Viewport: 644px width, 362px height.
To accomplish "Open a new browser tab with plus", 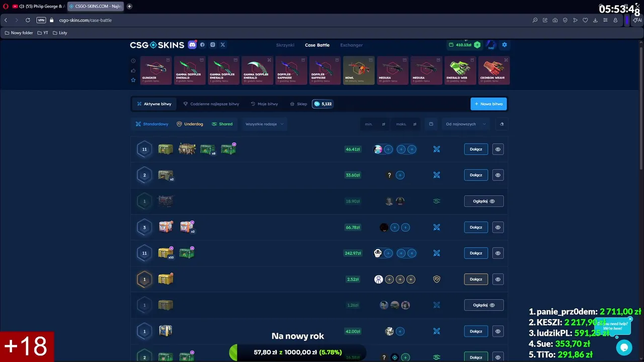I will click(x=129, y=7).
